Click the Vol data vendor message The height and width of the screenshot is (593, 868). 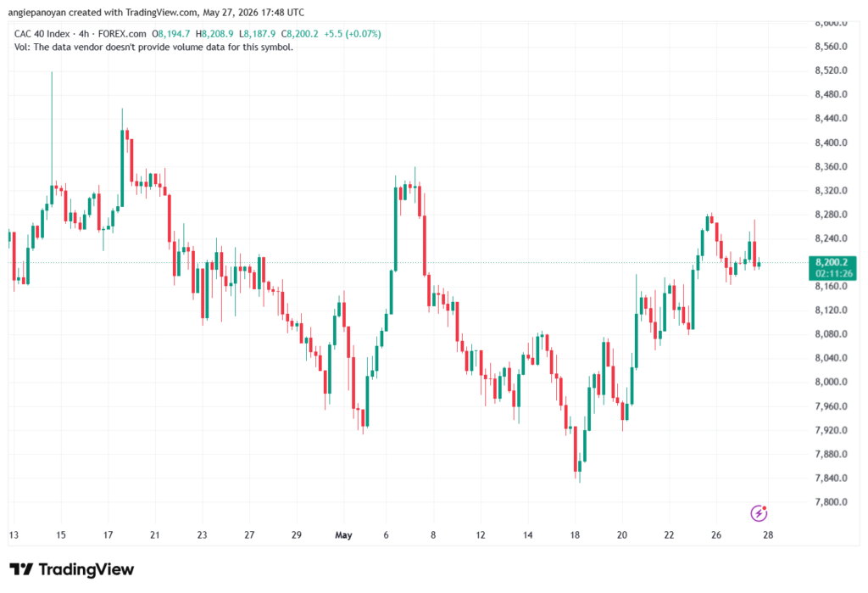pos(154,48)
